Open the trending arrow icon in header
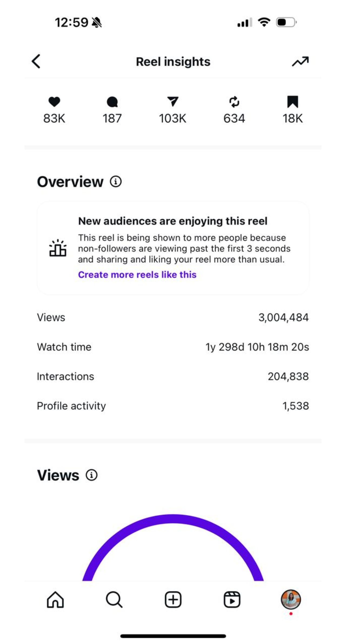This screenshot has height=644, width=346. click(x=300, y=62)
